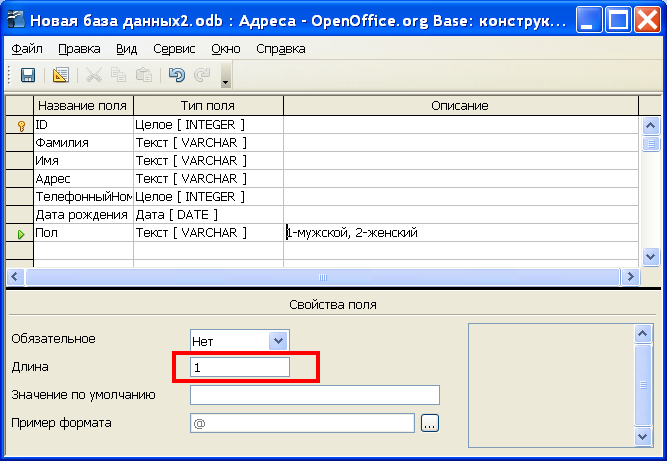Click into the Длина input field

240,367
